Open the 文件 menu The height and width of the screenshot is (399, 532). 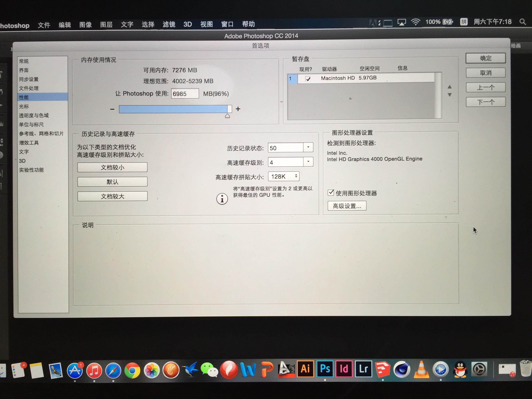[x=44, y=25]
